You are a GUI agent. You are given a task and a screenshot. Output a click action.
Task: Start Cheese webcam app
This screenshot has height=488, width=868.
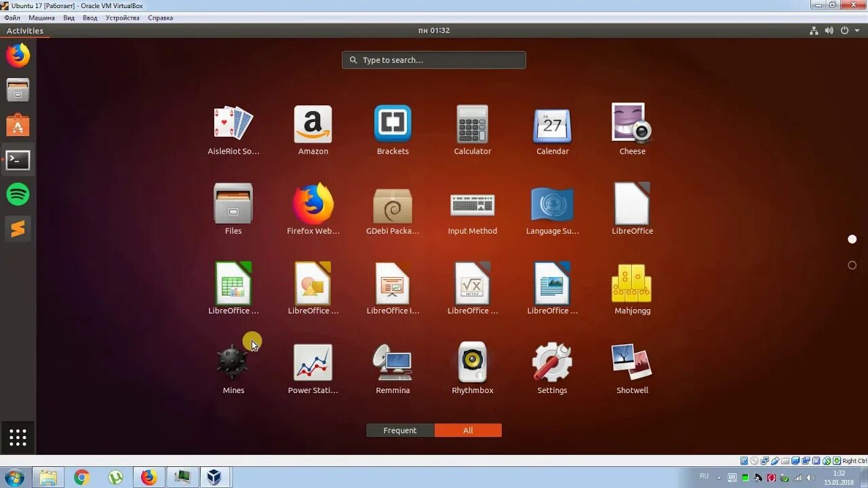[x=631, y=123]
